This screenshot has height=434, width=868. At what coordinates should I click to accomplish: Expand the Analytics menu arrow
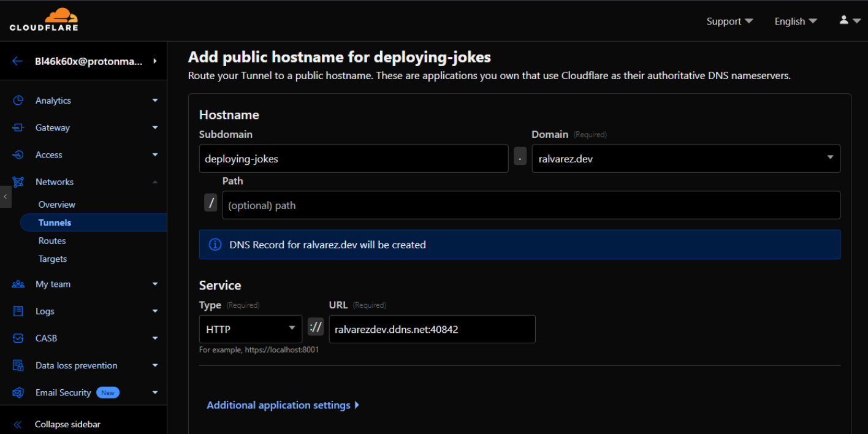pos(155,101)
